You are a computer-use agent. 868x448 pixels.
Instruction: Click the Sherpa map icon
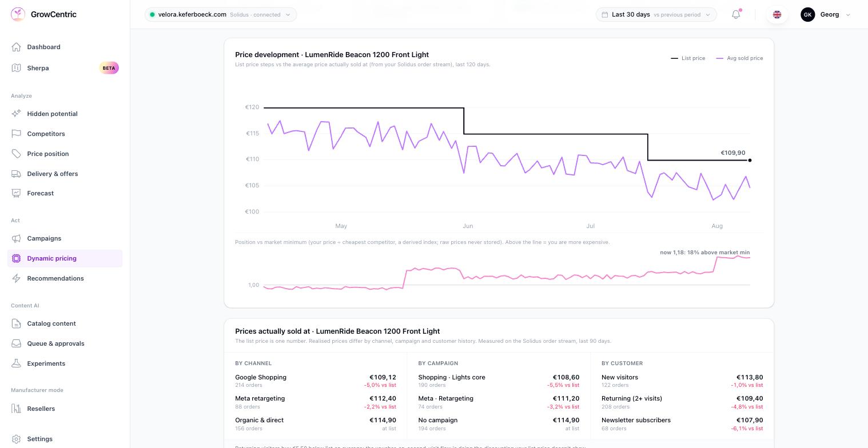point(16,68)
